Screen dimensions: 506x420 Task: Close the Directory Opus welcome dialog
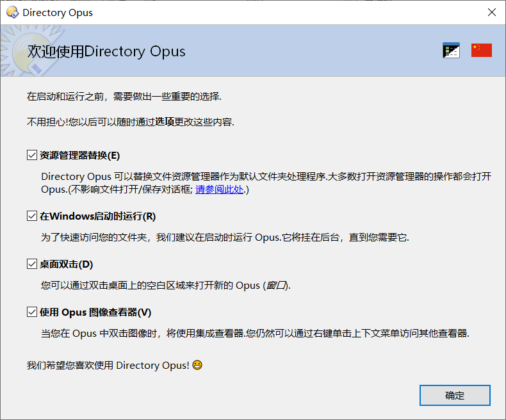click(492, 12)
